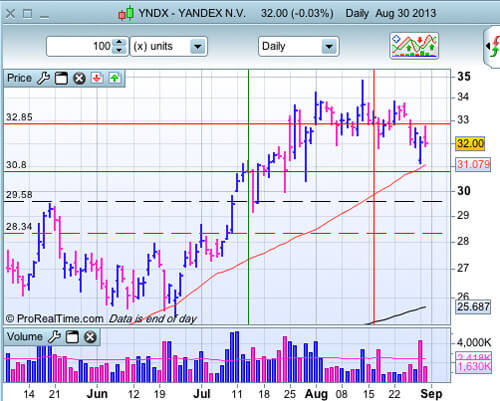Viewport: 500px width, 401px height.
Task: Click the Volume panel label
Action: (x=25, y=337)
